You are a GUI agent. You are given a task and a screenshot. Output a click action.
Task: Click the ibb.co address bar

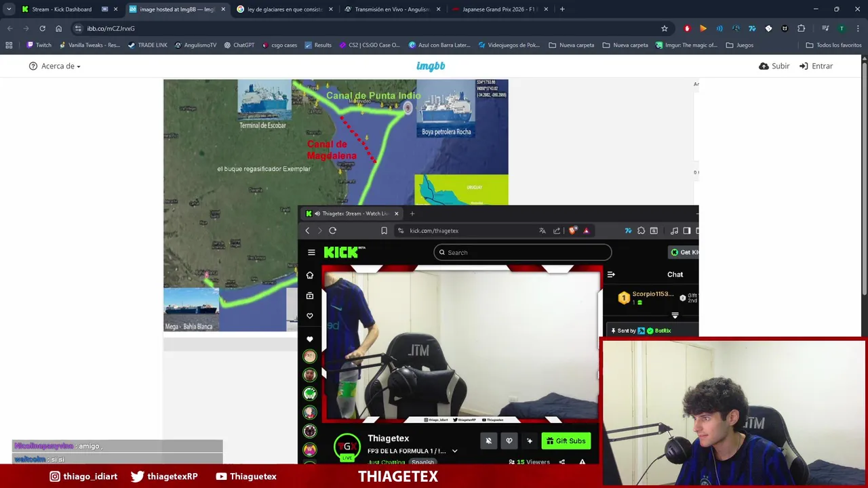[366, 28]
